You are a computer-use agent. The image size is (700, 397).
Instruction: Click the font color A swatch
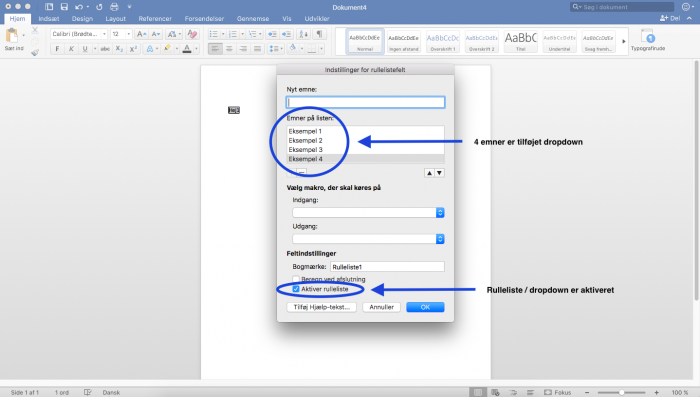tap(187, 49)
